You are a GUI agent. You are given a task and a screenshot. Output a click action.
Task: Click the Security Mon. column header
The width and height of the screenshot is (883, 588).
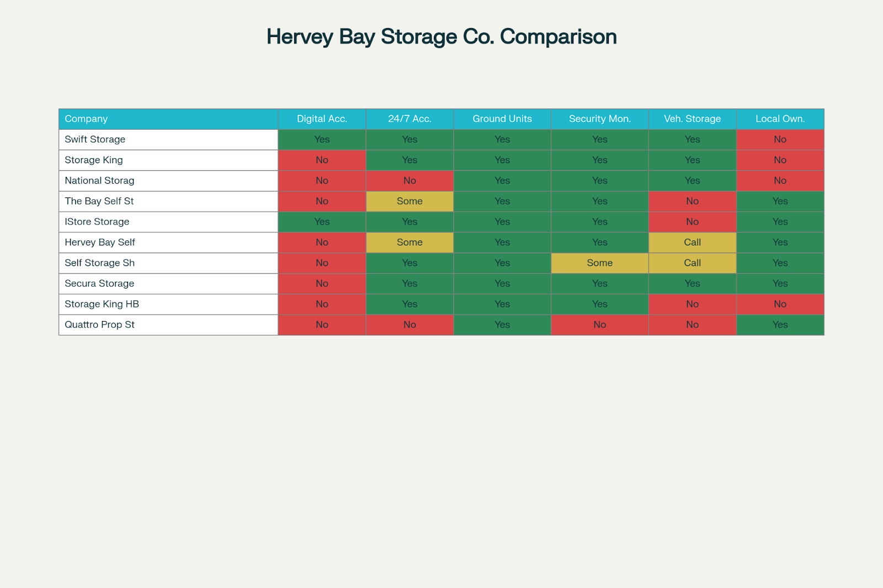599,119
